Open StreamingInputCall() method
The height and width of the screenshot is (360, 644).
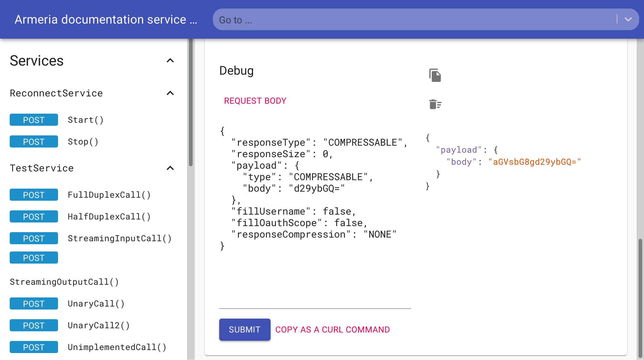120,238
